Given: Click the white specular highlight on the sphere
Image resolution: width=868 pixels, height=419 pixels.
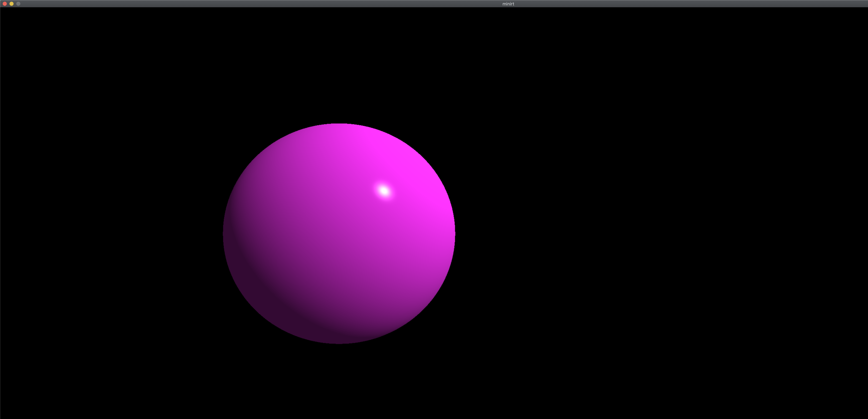Looking at the screenshot, I should pyautogui.click(x=384, y=191).
